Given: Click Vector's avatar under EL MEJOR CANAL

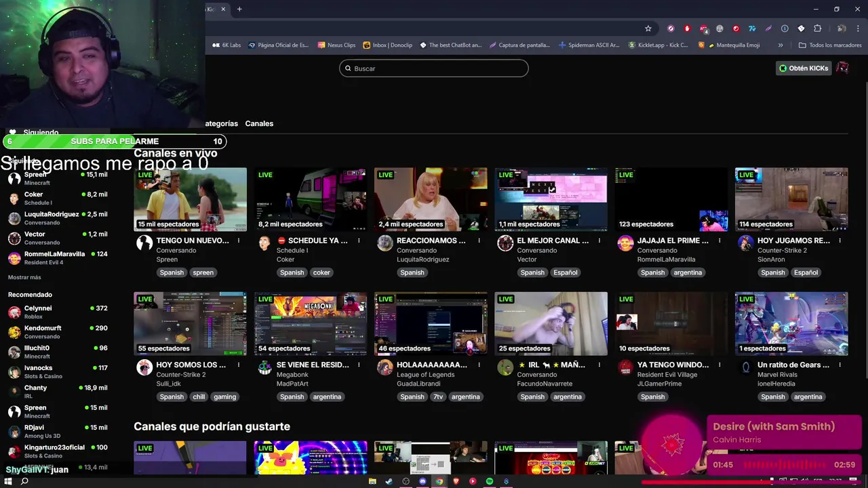Looking at the screenshot, I should tap(505, 243).
